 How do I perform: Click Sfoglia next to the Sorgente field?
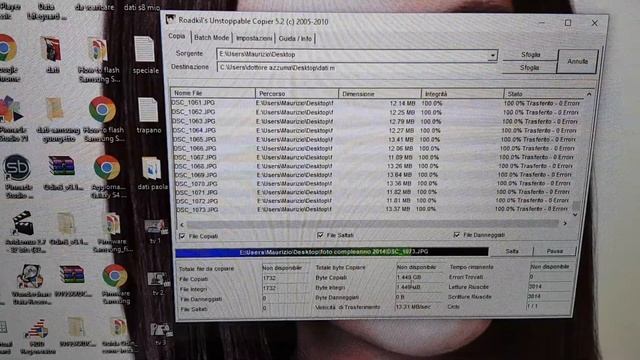(530, 54)
